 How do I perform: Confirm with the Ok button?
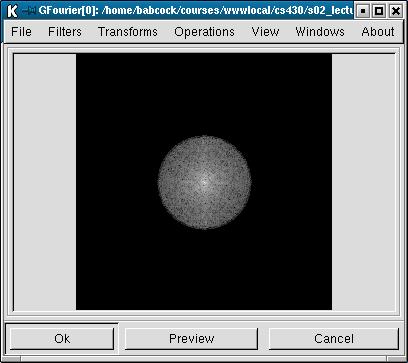pyautogui.click(x=62, y=339)
